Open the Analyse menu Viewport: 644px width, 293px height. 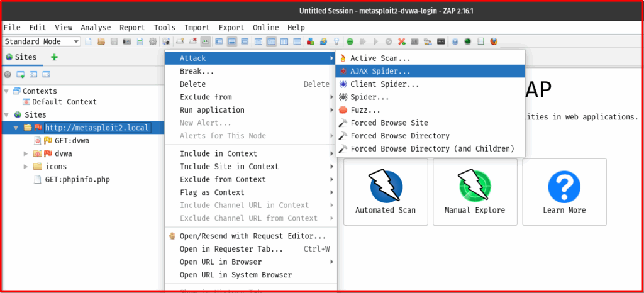coord(96,28)
